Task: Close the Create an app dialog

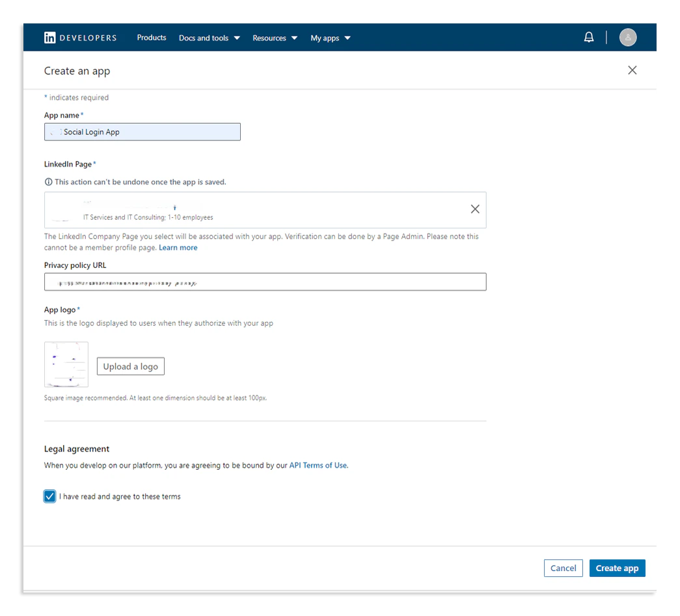Action: point(632,70)
